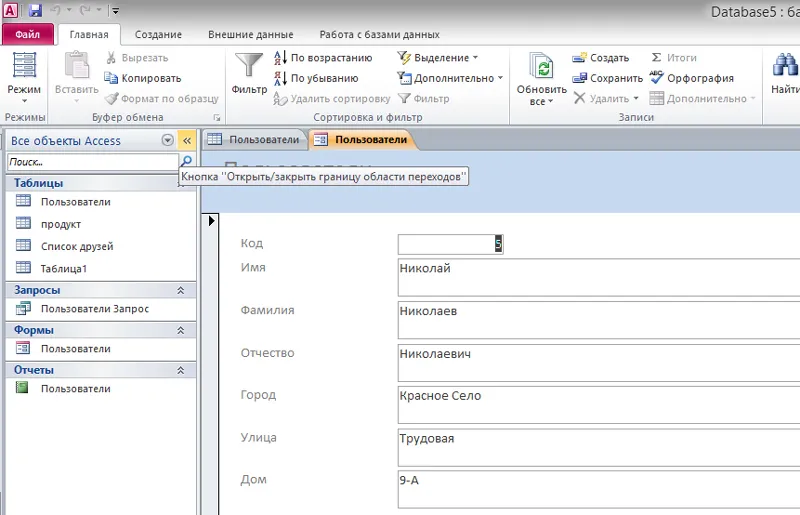Collapse the navigation pane with chevron button
The width and height of the screenshot is (800, 515).
coord(186,141)
